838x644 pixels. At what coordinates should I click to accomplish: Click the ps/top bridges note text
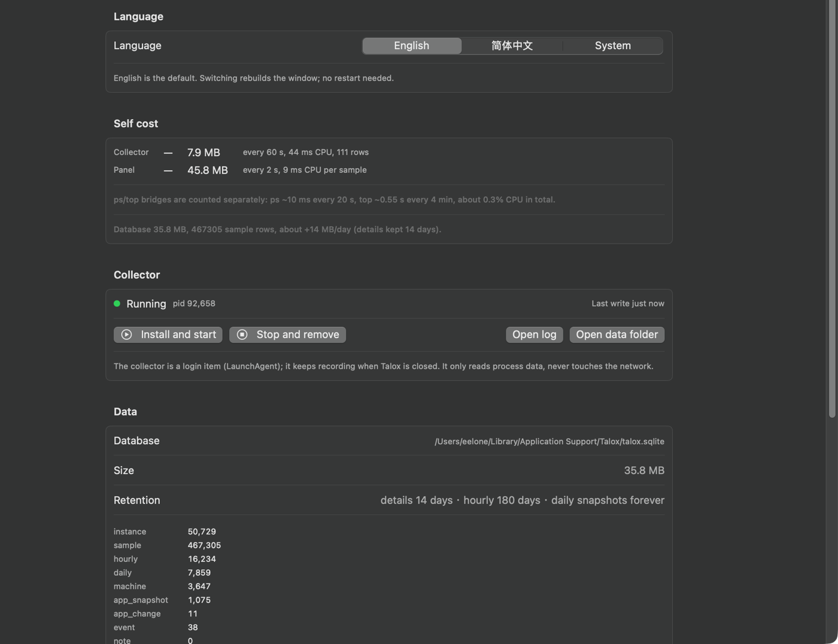(335, 200)
